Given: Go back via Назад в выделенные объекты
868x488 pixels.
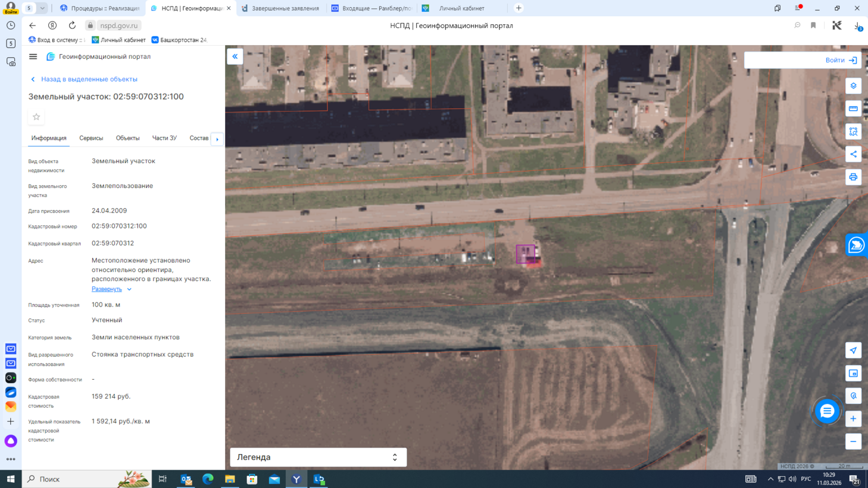Looking at the screenshot, I should tap(89, 79).
